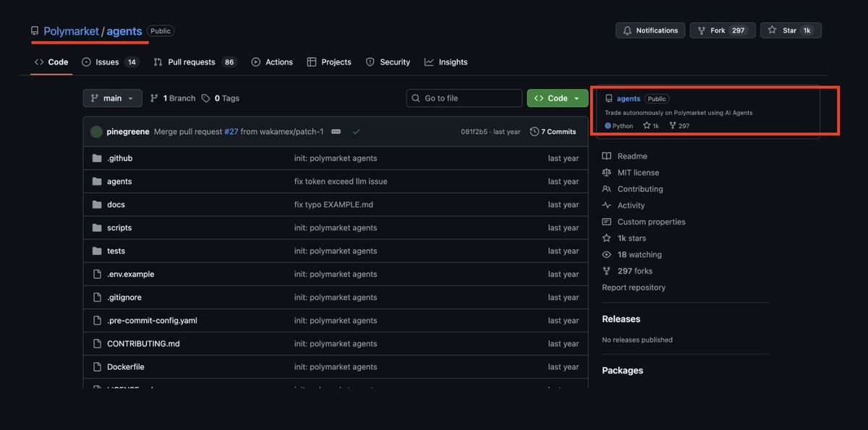This screenshot has height=430, width=868.
Task: Star the repository with Star button
Action: click(791, 30)
